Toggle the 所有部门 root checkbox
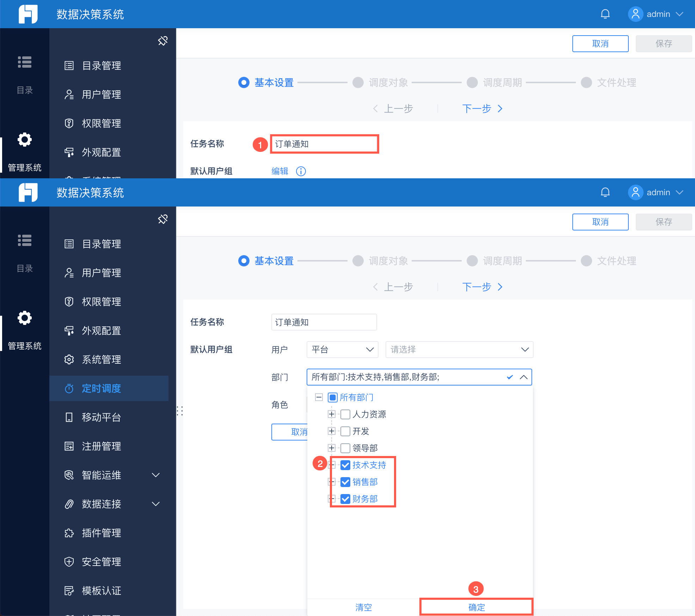This screenshot has height=616, width=695. (333, 398)
